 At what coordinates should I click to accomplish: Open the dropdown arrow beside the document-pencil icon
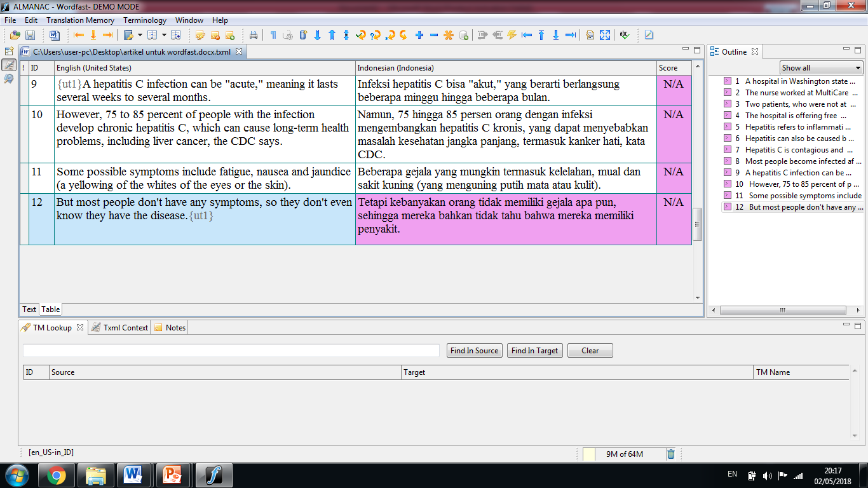(140, 36)
